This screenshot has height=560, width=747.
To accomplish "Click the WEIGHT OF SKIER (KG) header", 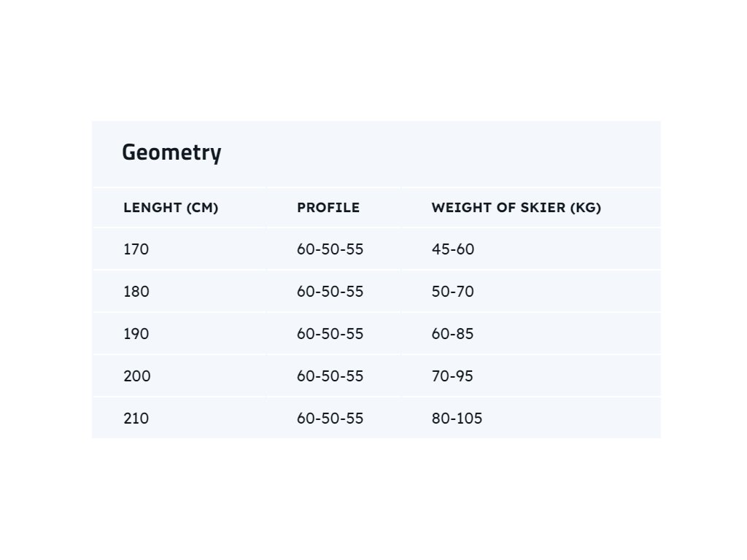I will click(x=516, y=208).
